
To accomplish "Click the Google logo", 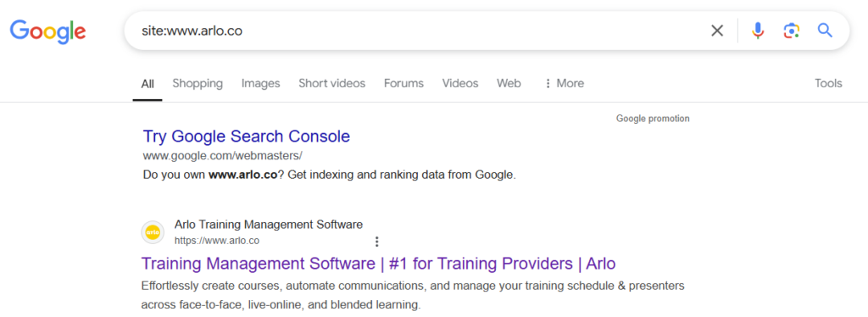I will point(48,31).
